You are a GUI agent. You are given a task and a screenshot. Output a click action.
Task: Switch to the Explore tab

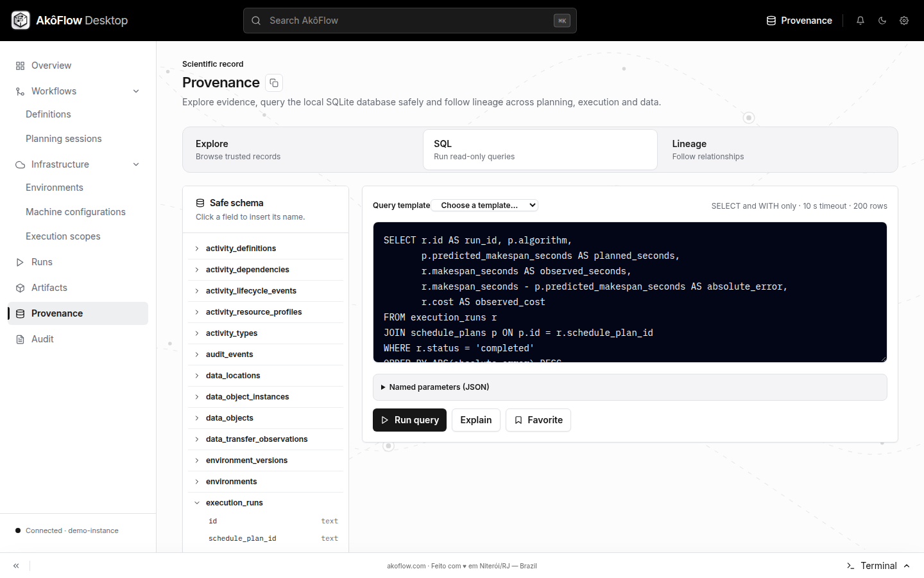[303, 150]
